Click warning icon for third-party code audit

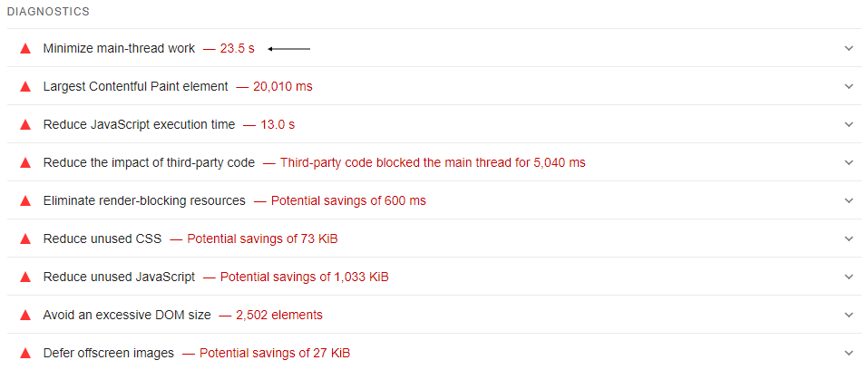tap(24, 163)
